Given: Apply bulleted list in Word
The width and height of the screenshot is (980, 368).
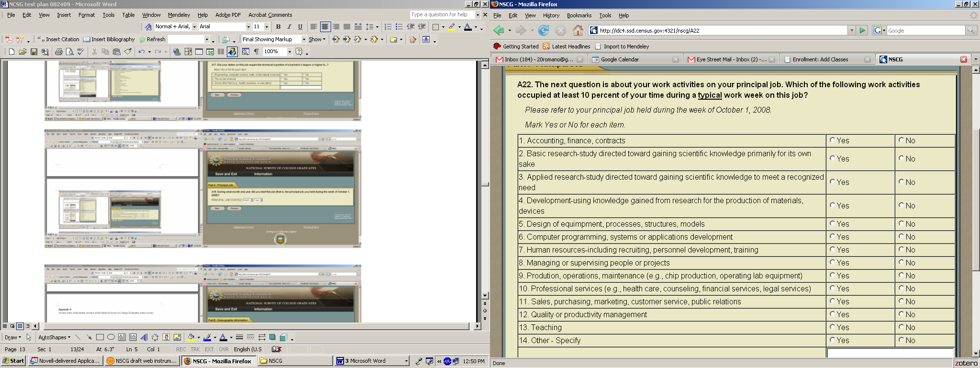Looking at the screenshot, I should coord(399,27).
